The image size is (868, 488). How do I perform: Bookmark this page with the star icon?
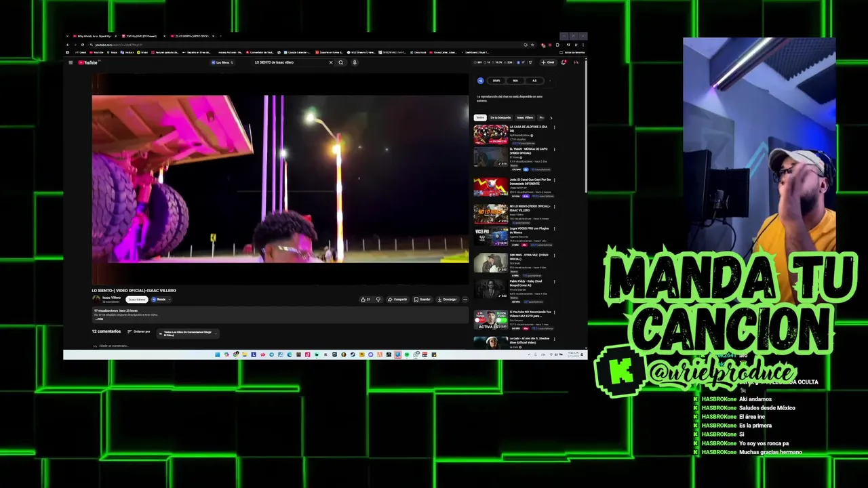click(532, 45)
